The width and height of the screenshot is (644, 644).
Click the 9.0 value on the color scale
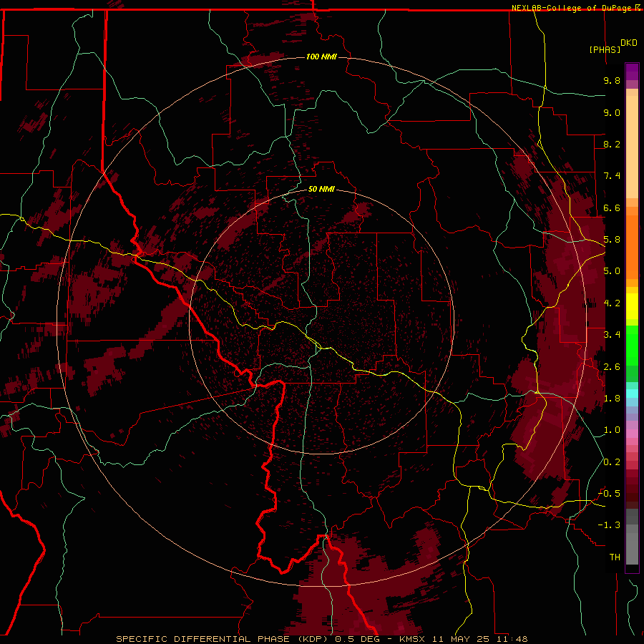(x=612, y=112)
